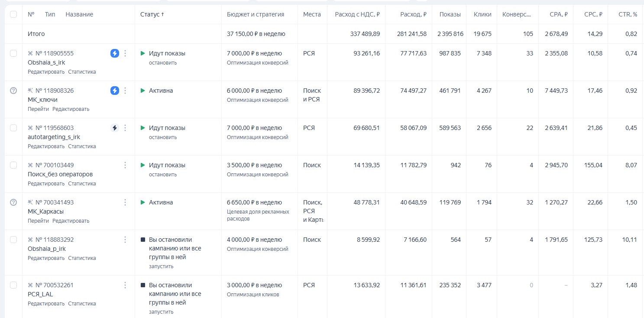
Task: Tick the checkbox for campaign Obshaia_s_irk
Action: [13, 53]
